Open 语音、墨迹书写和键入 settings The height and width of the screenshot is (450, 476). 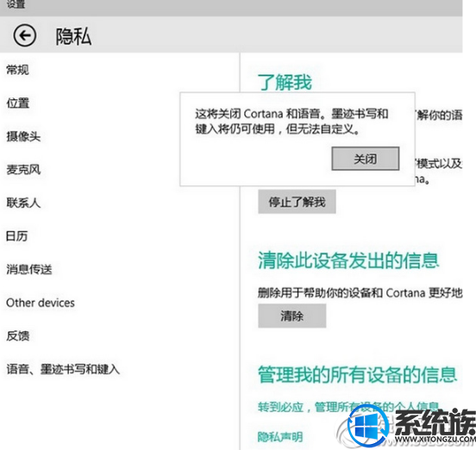click(63, 369)
